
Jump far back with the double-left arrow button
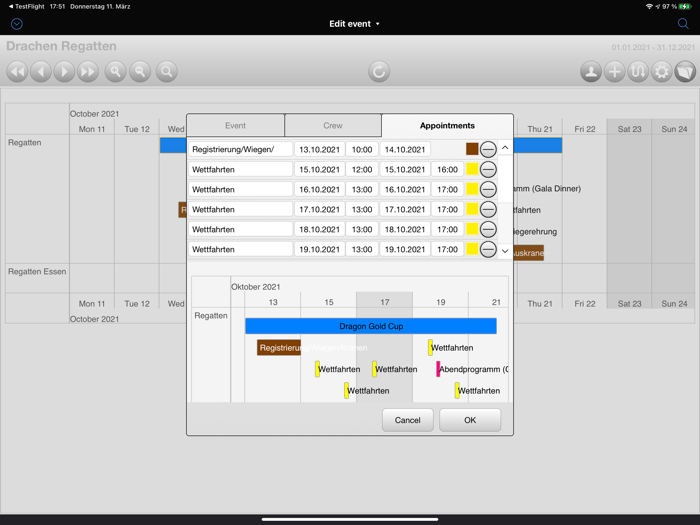click(17, 71)
